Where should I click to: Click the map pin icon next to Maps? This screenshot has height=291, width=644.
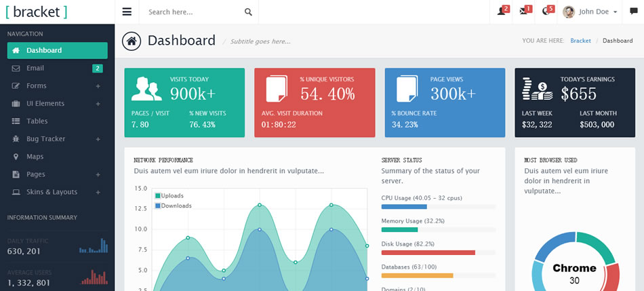16,157
